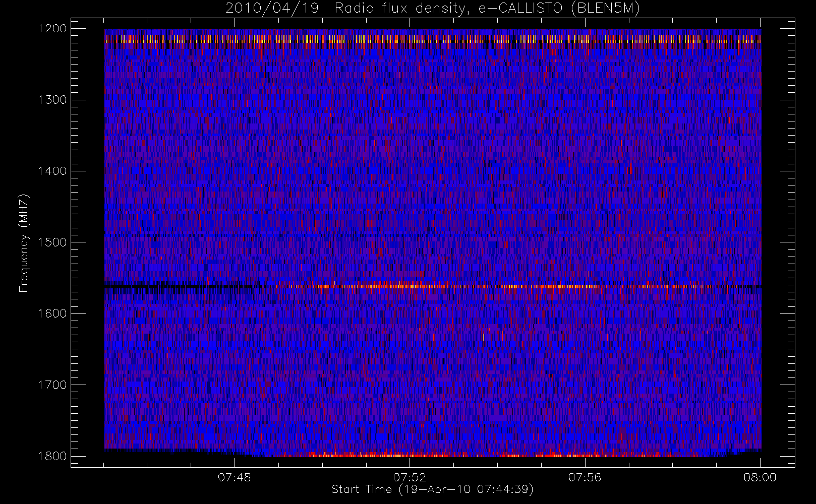Click the plot title "2010/04/19 Radio flux density, e-CALLISTO (BLEN5M)"
Image resolution: width=816 pixels, height=504 pixels.
tap(432, 9)
